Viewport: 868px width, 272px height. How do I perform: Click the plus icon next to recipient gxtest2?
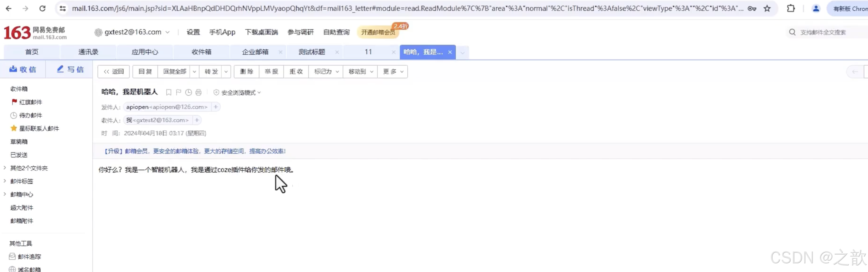pyautogui.click(x=197, y=120)
